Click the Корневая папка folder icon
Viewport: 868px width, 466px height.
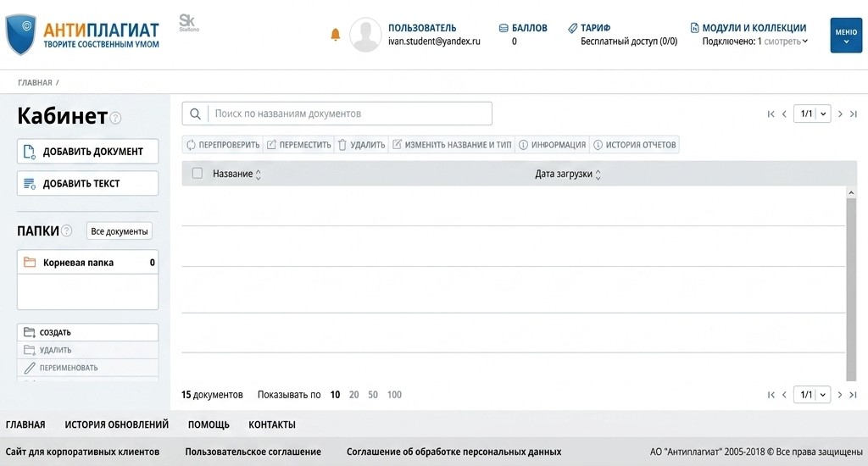[x=30, y=263]
